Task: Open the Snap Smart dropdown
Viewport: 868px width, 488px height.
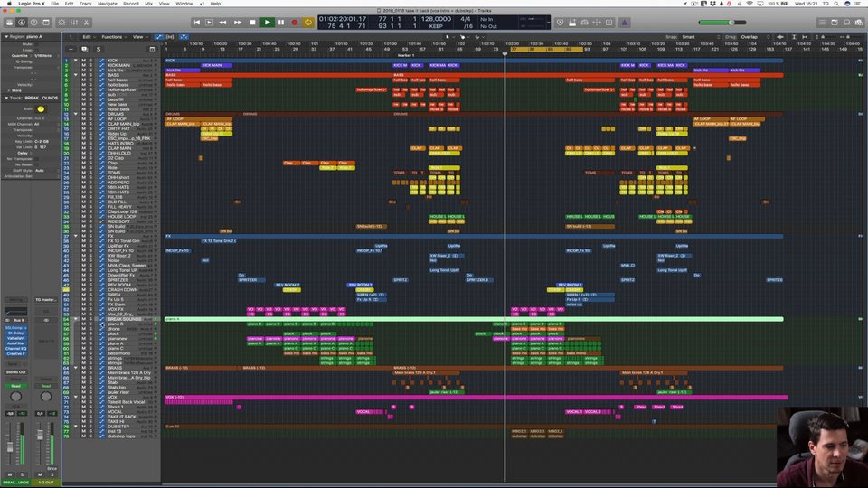Action: click(x=700, y=37)
